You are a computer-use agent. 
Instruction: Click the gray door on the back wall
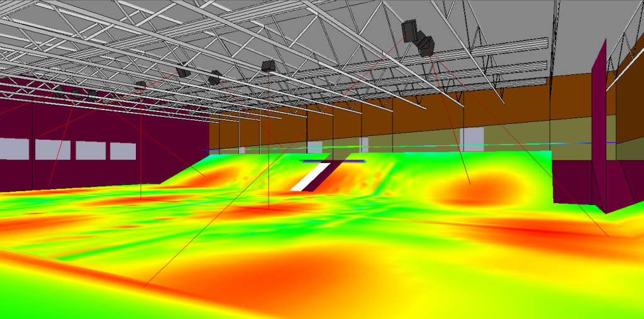pos(472,138)
